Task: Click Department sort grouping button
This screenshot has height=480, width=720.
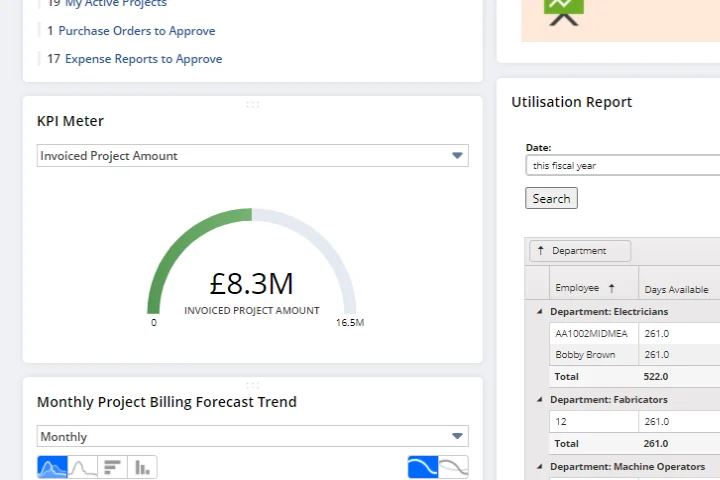Action: tap(580, 251)
